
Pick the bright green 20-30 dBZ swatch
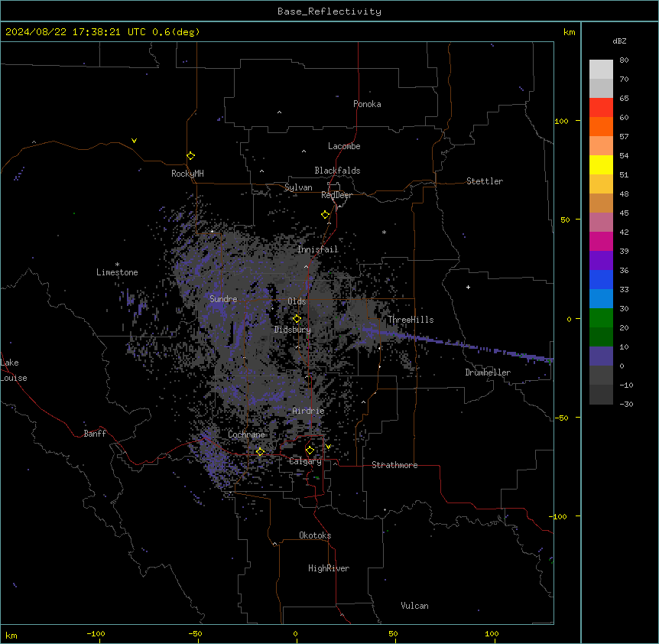click(601, 318)
